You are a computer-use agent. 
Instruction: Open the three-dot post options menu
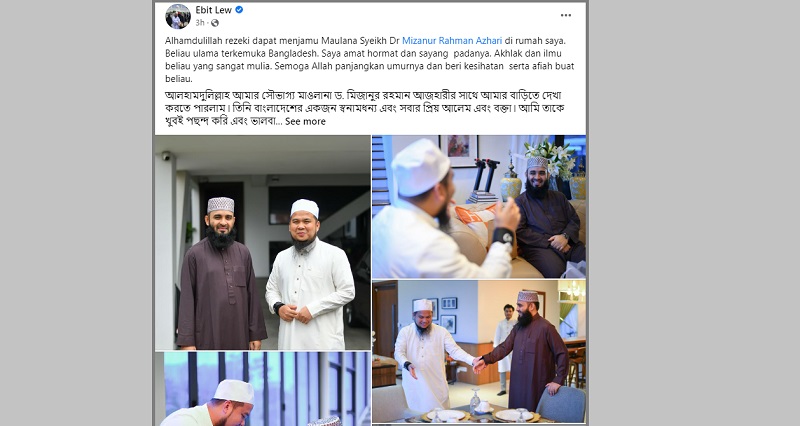(566, 15)
